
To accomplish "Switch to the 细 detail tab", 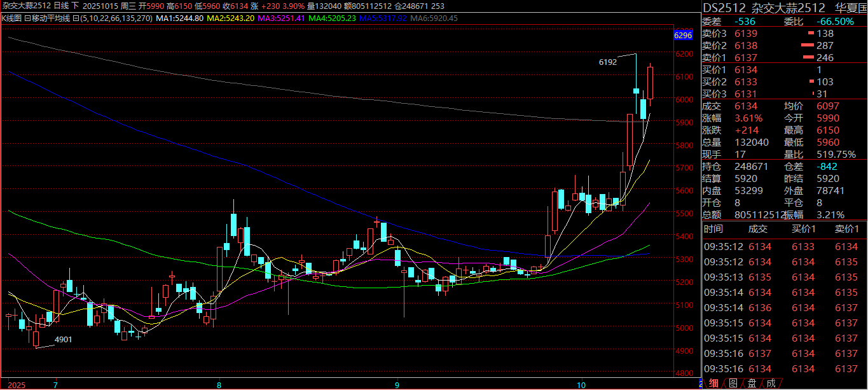I will pos(714,383).
